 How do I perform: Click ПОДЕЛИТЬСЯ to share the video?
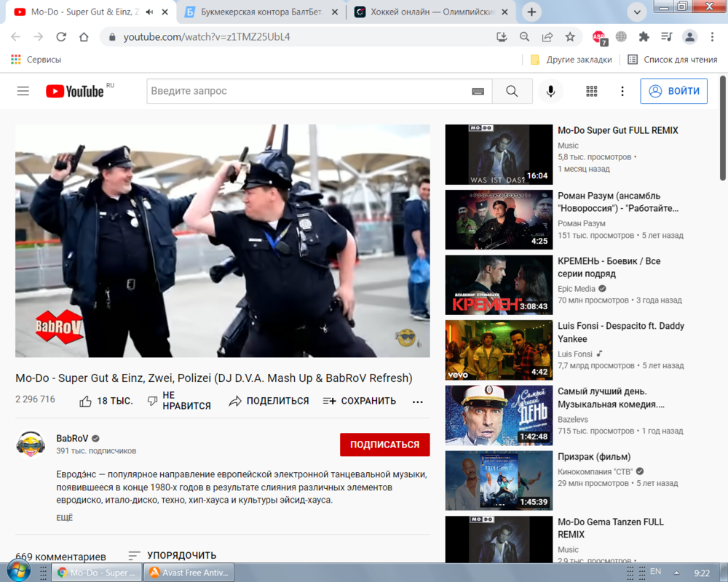click(269, 401)
